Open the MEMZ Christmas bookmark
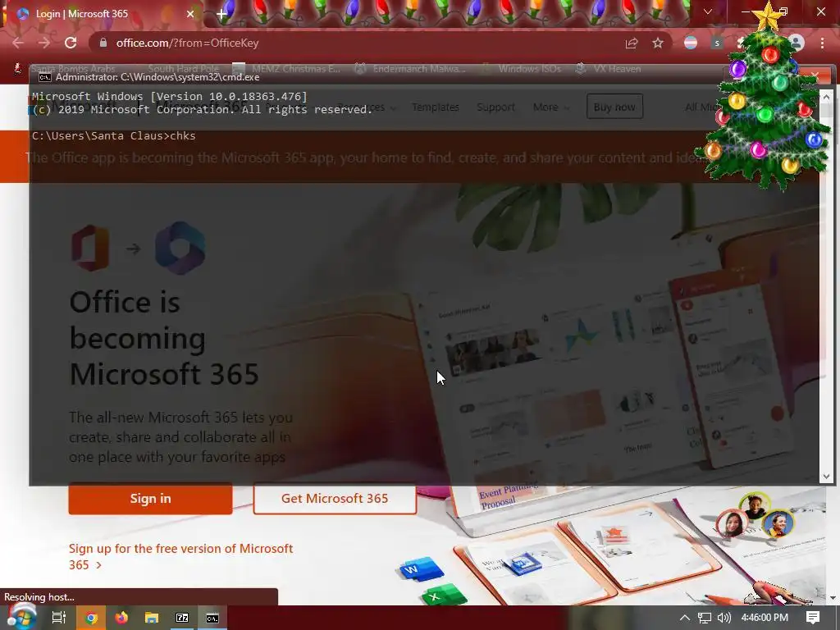 click(x=288, y=69)
